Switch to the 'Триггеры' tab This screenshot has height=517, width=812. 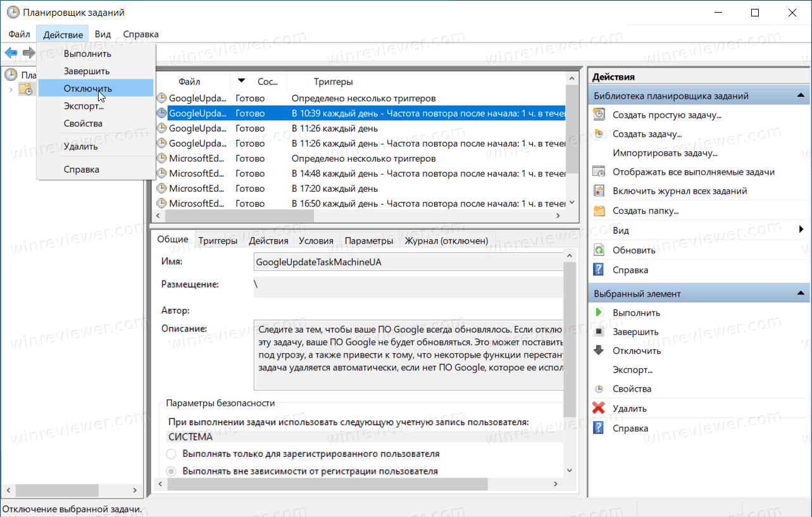[x=218, y=240]
